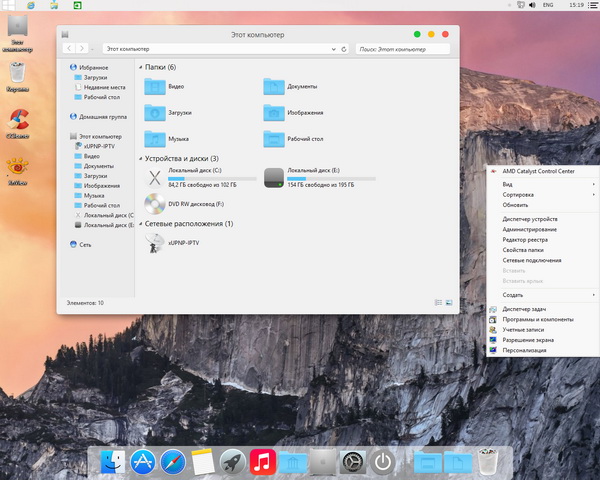Launch iTunes music icon in dock
Screen dimensions: 600x480
[x=263, y=461]
